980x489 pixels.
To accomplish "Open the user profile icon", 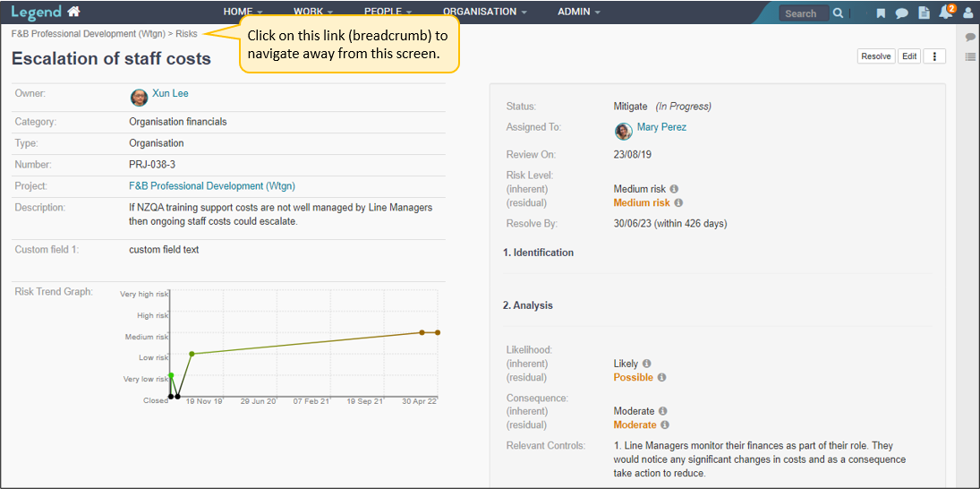I will [x=967, y=13].
